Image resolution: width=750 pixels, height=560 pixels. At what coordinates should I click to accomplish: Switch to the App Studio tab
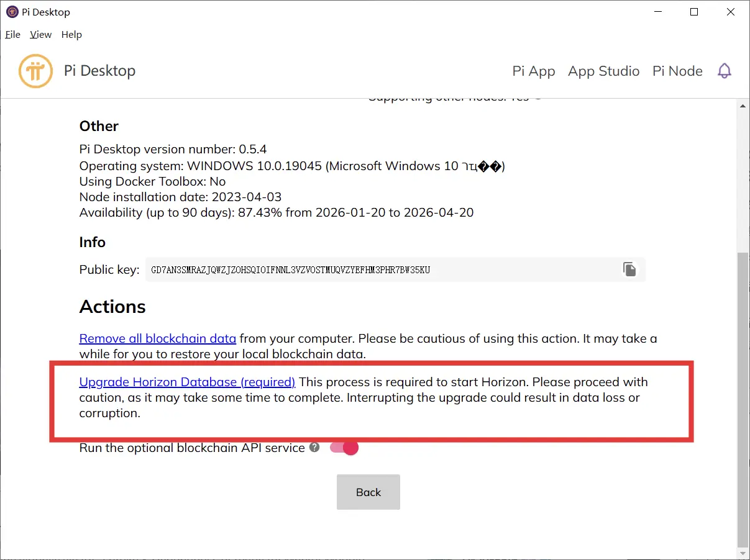[603, 71]
